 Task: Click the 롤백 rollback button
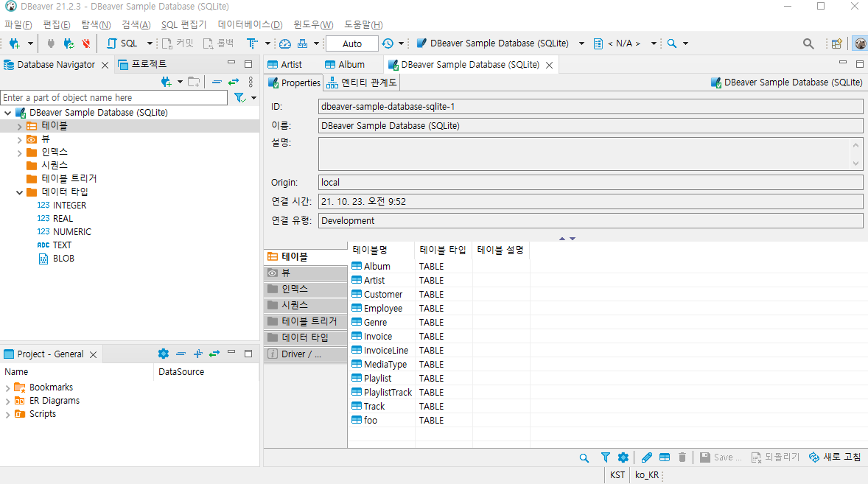pyautogui.click(x=218, y=43)
